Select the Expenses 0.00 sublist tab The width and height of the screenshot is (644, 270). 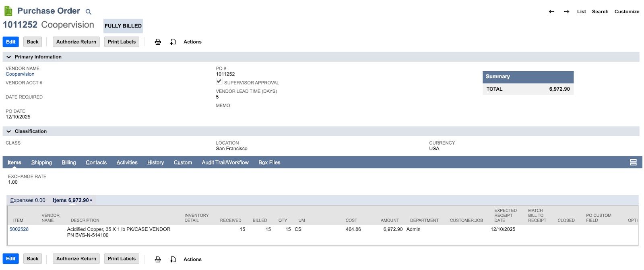point(28,200)
